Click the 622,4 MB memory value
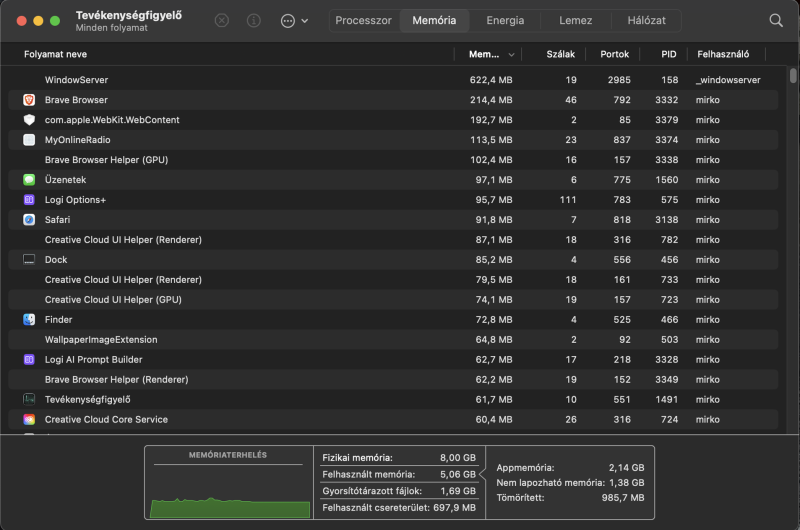The image size is (800, 530). pyautogui.click(x=491, y=80)
